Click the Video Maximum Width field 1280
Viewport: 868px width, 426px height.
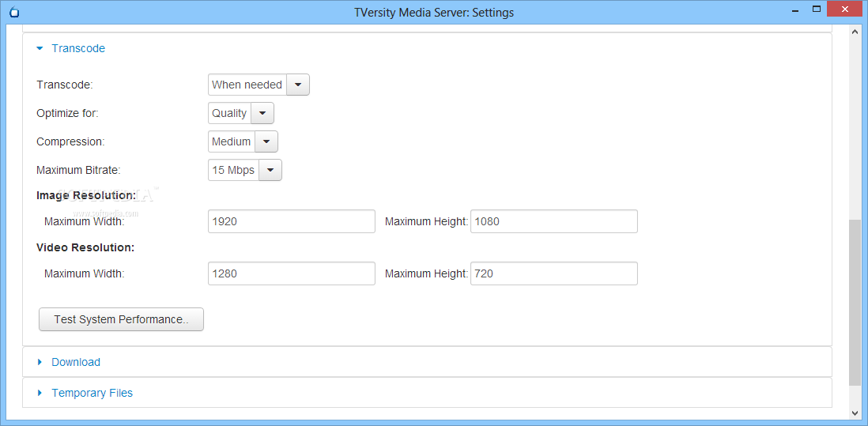[292, 273]
